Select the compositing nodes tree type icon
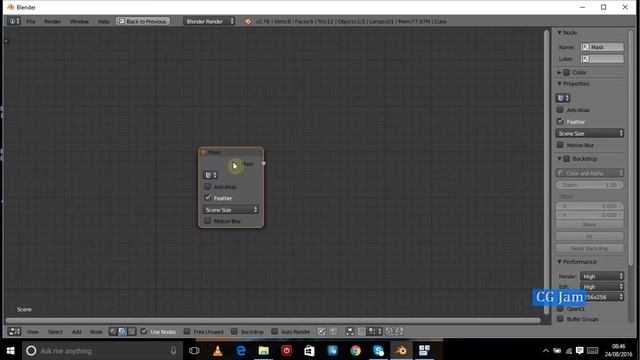The width and height of the screenshot is (640, 360). pyautogui.click(x=122, y=331)
